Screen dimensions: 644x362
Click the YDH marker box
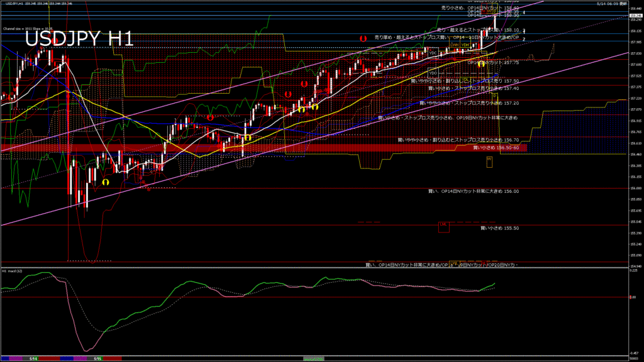(x=465, y=45)
